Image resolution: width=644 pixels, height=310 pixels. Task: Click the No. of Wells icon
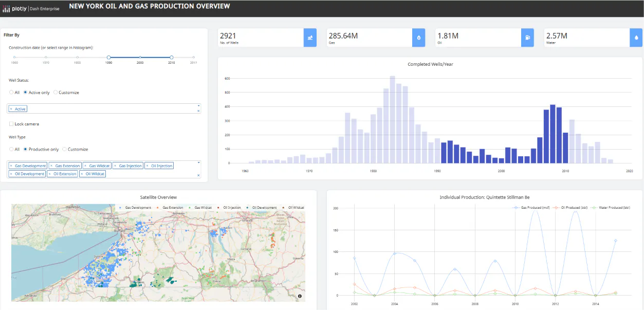point(310,38)
